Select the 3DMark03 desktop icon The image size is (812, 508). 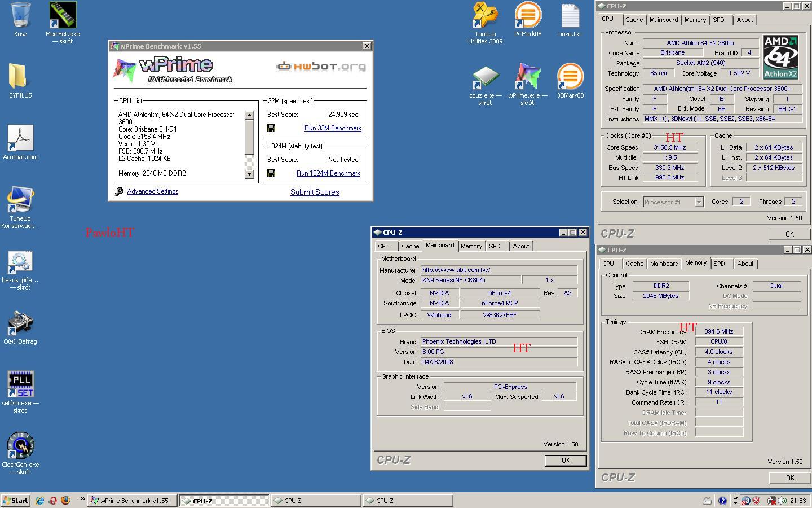point(570,76)
